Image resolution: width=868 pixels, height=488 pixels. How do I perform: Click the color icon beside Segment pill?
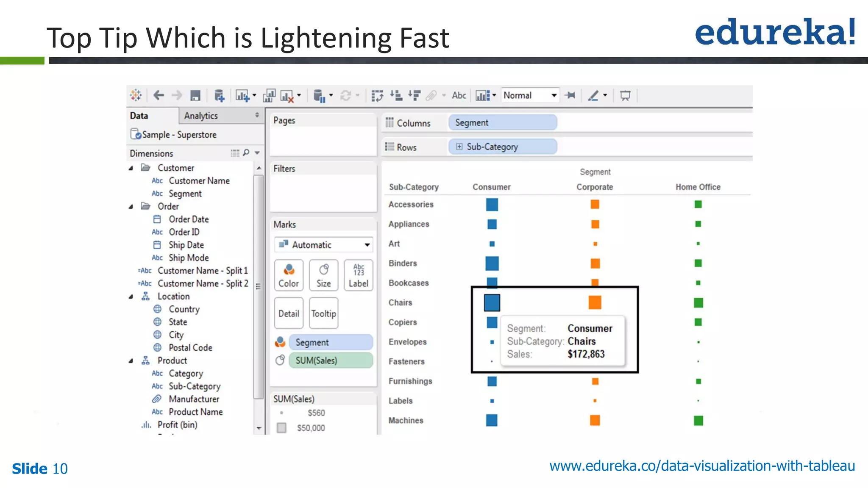click(280, 342)
